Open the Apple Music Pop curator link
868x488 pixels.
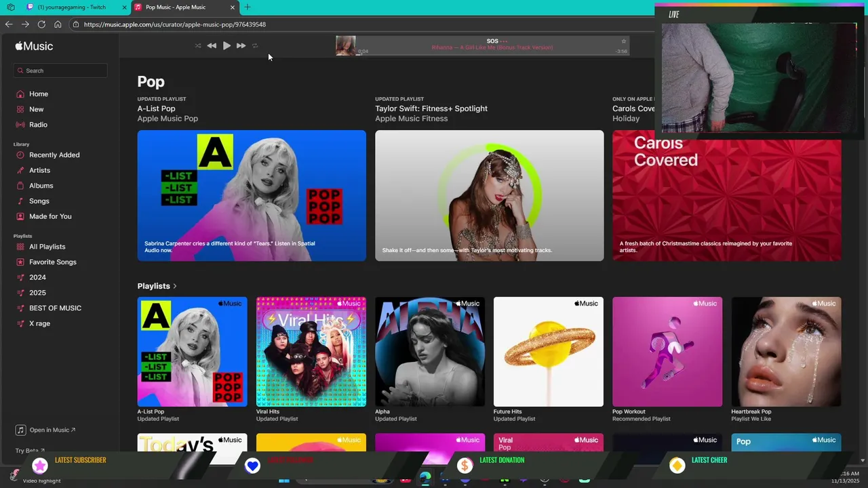(x=167, y=119)
